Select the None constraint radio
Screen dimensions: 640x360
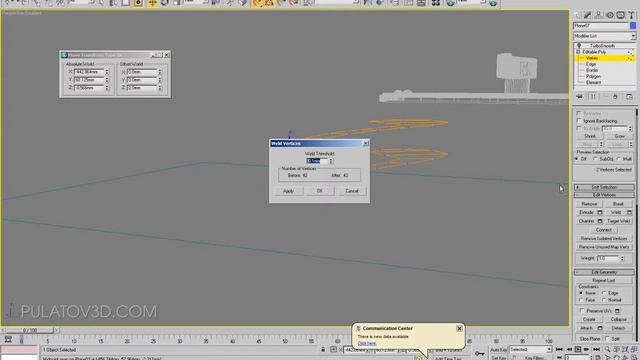click(581, 293)
